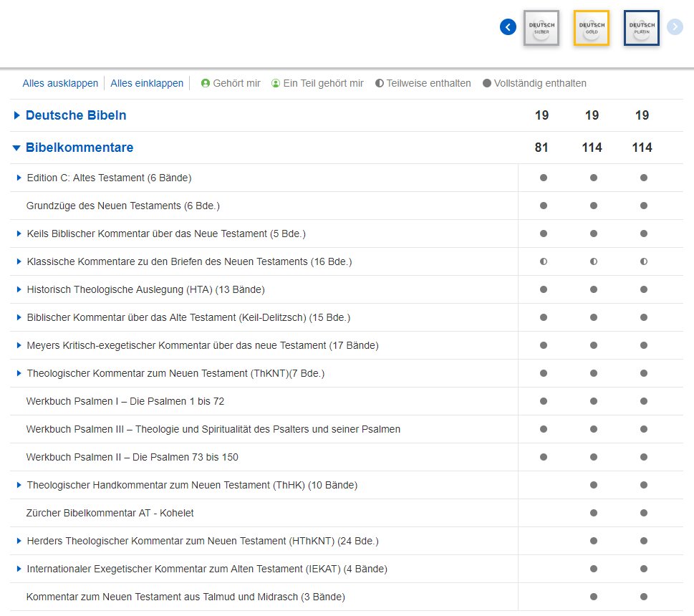Viewport: 694px width, 616px height.
Task: Click the half-circle 'Teilweise enthalten' icon
Action: coord(380,83)
